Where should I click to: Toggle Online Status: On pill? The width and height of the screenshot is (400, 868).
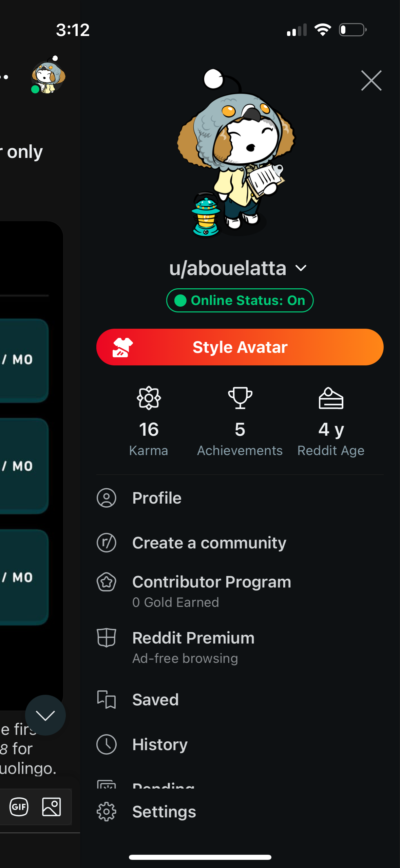coord(240,300)
